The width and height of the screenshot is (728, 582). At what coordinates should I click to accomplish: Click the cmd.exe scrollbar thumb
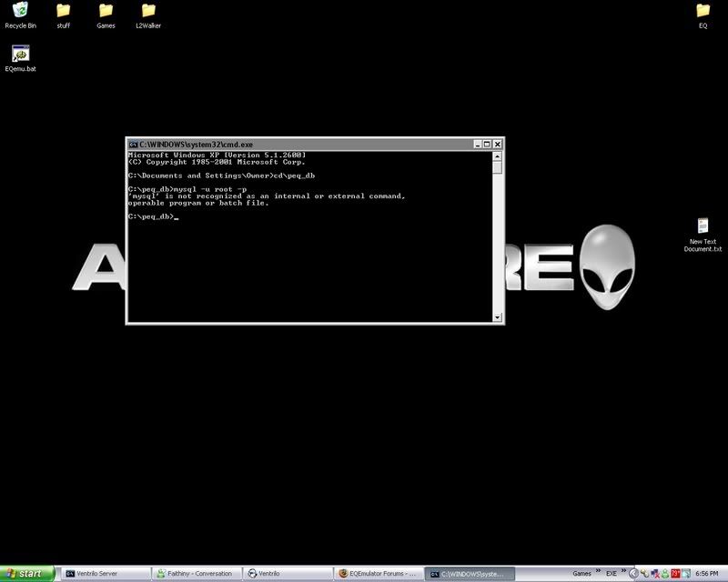pyautogui.click(x=497, y=167)
